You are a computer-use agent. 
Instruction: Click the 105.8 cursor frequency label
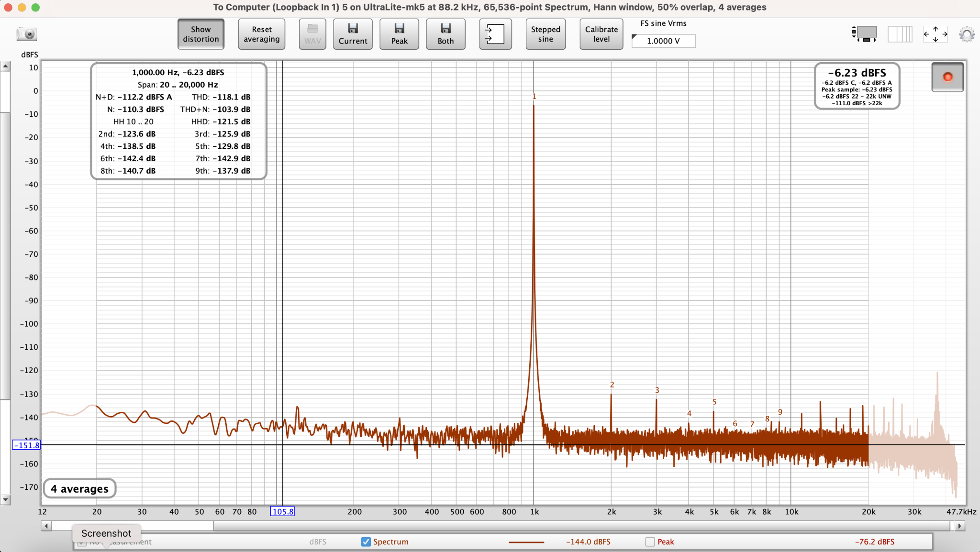[x=282, y=511]
